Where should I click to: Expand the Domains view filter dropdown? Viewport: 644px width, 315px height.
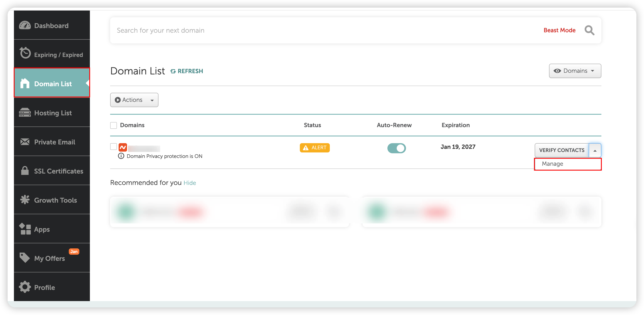(575, 71)
